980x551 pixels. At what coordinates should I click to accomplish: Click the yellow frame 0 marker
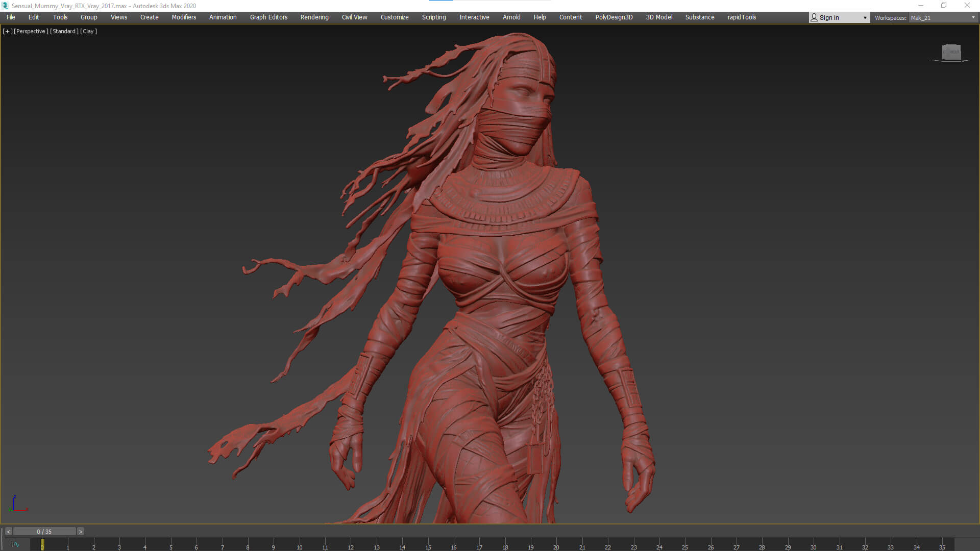coord(42,545)
